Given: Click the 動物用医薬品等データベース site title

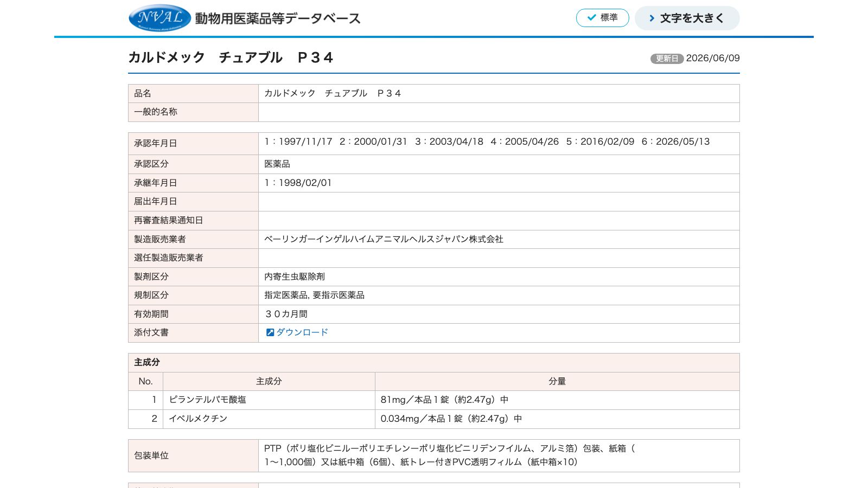Looking at the screenshot, I should click(278, 18).
